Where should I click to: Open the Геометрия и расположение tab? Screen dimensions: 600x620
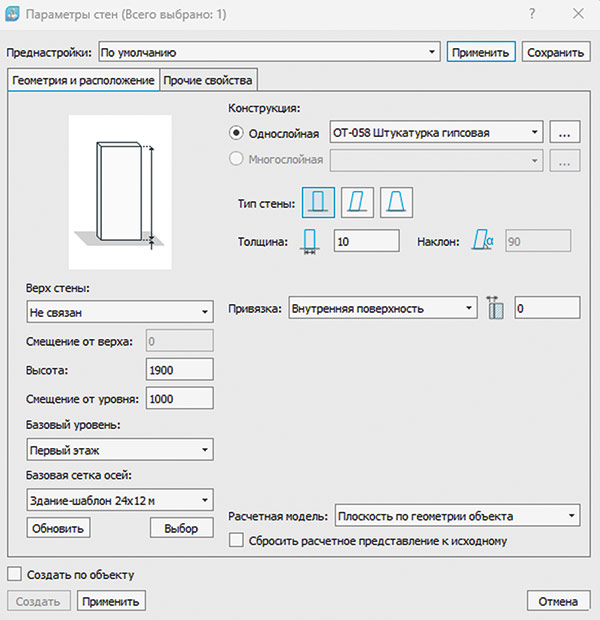83,81
